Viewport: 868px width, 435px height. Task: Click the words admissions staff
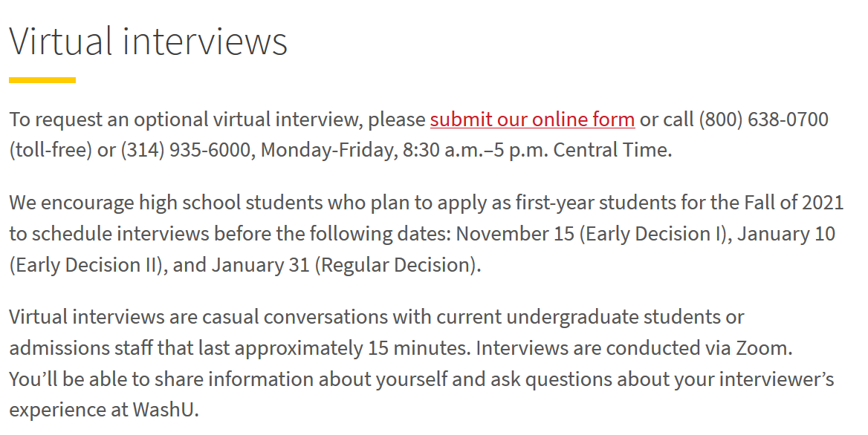click(81, 348)
